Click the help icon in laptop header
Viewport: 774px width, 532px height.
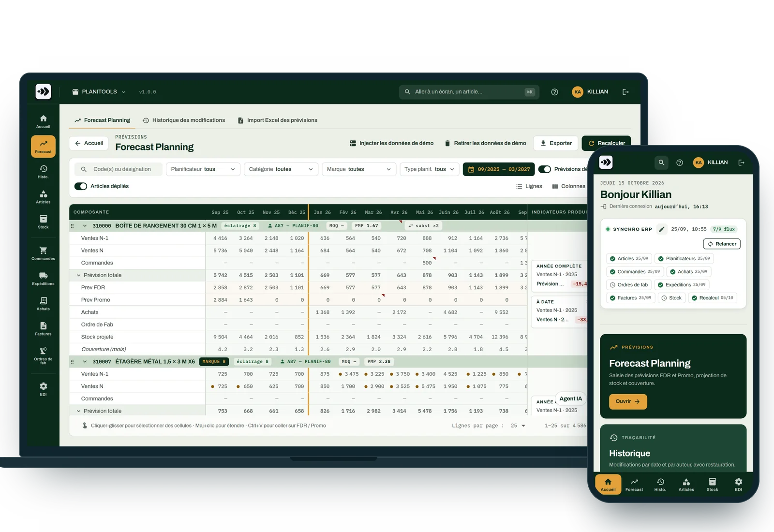click(x=554, y=92)
